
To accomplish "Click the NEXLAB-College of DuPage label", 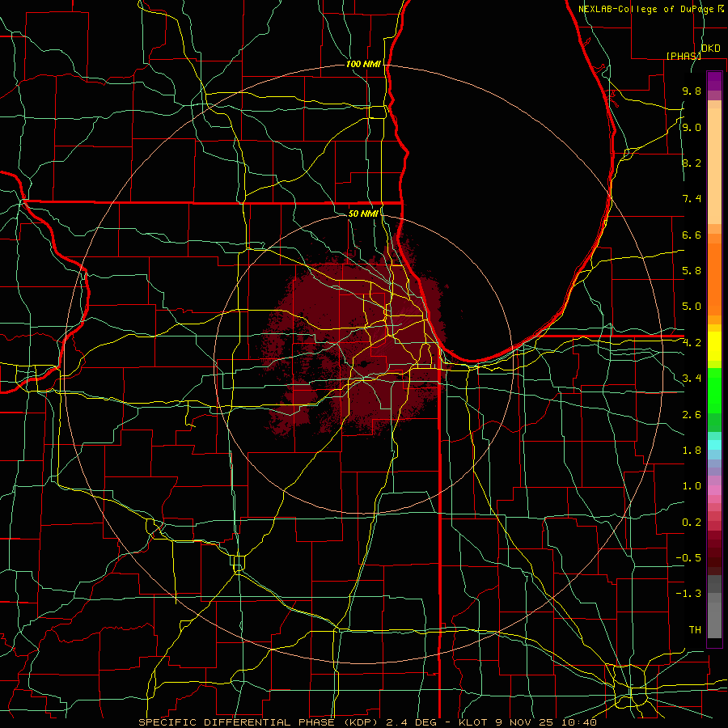I will coord(645,9).
